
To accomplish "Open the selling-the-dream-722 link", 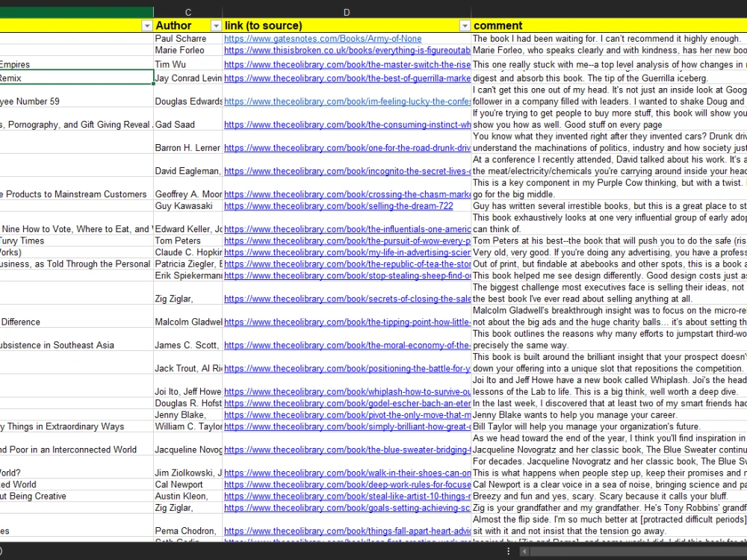I will pos(338,206).
